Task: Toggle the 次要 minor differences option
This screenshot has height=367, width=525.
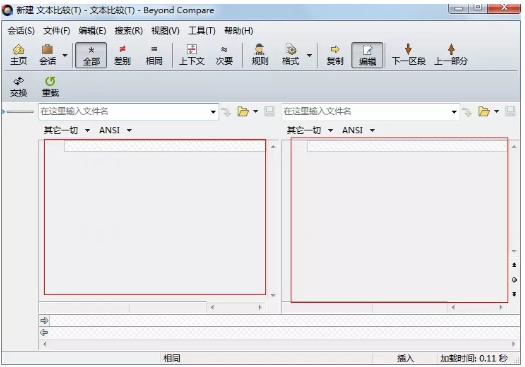Action: (224, 55)
